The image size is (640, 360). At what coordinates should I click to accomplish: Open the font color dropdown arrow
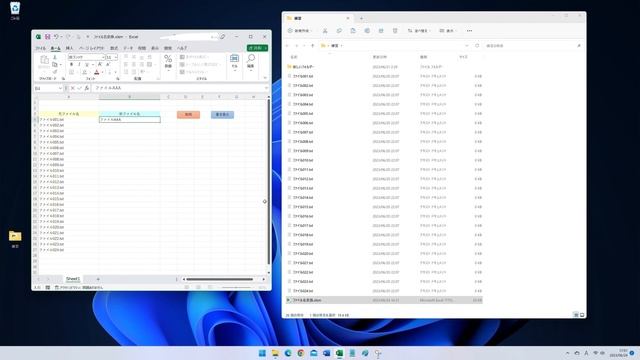[x=102, y=72]
